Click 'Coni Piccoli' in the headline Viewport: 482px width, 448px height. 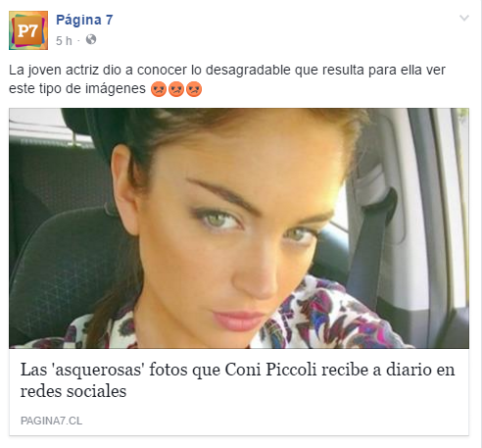pyautogui.click(x=271, y=370)
